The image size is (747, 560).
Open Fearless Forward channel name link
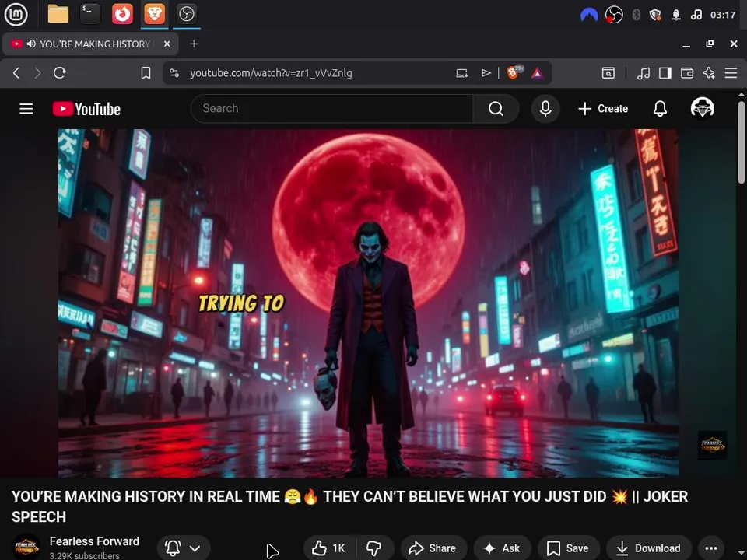click(94, 541)
